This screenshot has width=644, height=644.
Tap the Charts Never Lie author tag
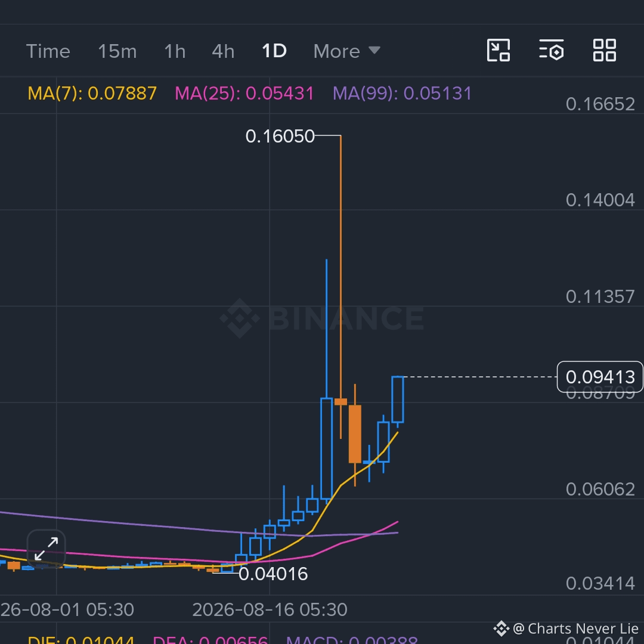566,629
